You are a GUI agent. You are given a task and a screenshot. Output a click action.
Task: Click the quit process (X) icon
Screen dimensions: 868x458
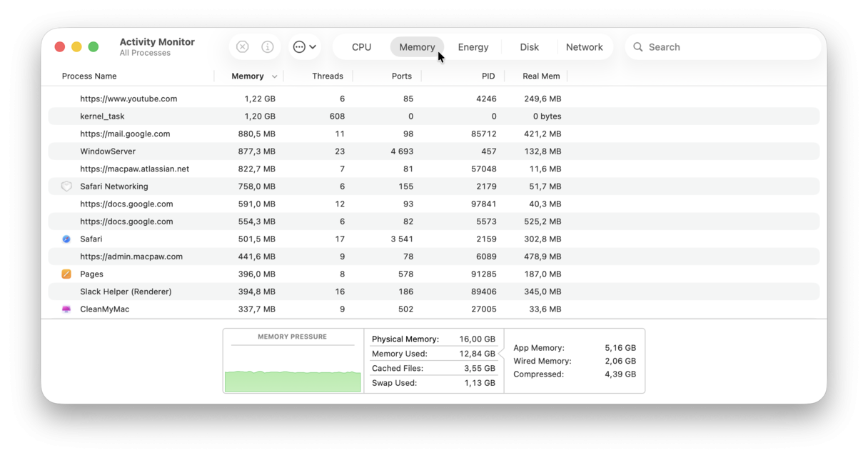pos(242,46)
